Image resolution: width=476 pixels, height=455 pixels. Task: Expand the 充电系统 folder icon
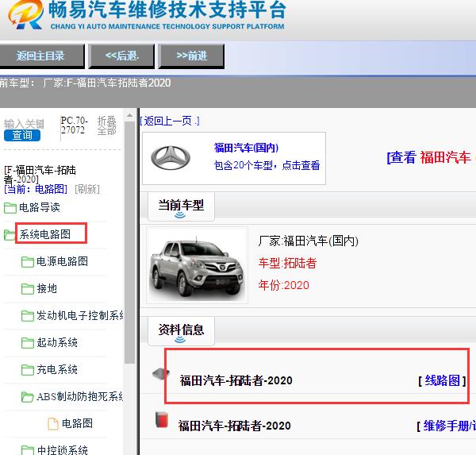pyautogui.click(x=28, y=370)
